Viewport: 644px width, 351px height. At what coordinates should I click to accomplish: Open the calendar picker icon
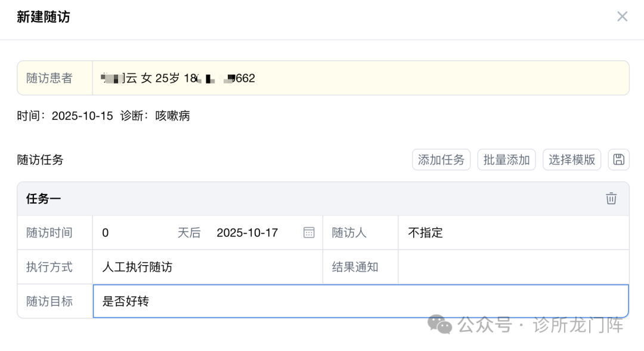(309, 233)
